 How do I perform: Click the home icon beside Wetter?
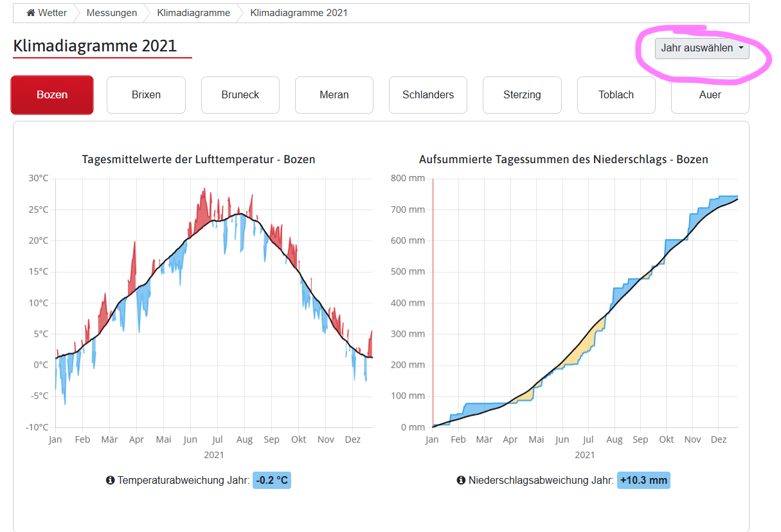[30, 13]
